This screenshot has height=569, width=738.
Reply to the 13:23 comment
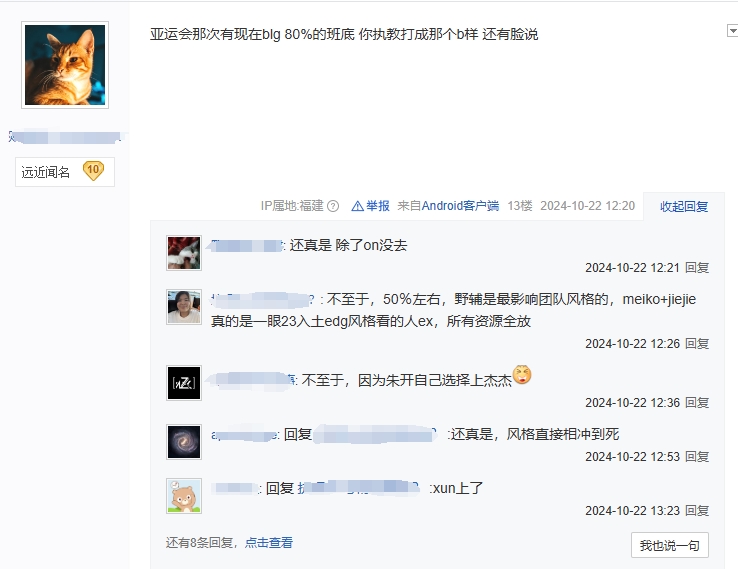coord(697,511)
